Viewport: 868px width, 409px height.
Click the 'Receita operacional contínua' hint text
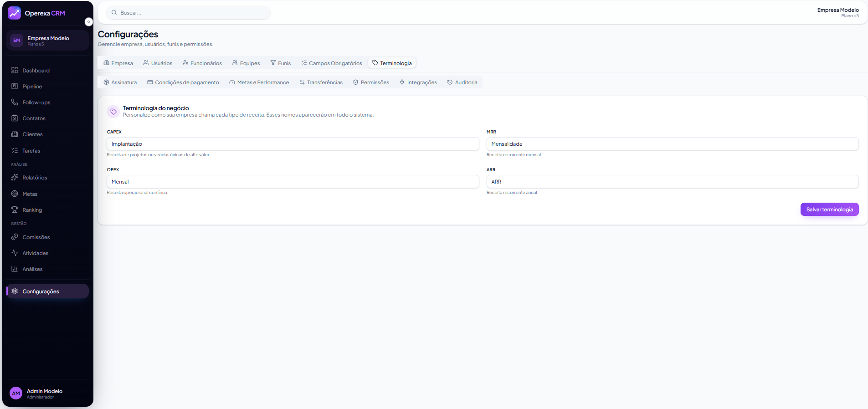pyautogui.click(x=137, y=193)
